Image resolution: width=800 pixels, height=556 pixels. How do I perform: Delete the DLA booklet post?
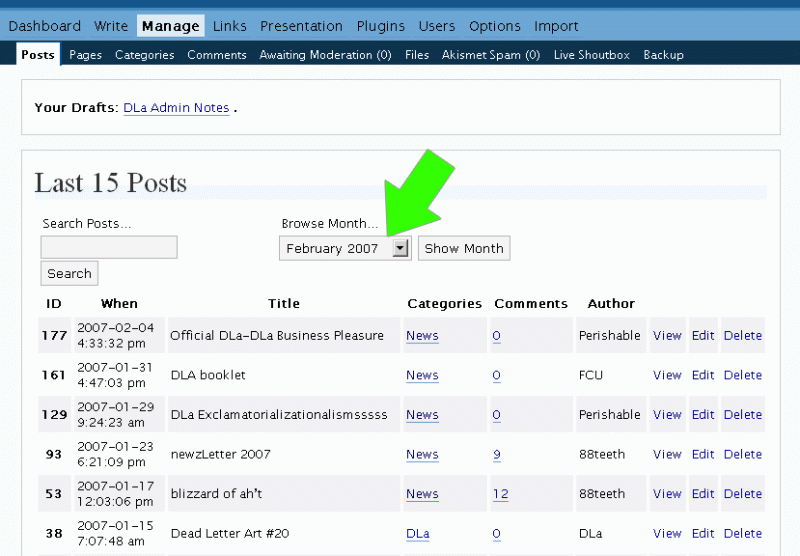pos(743,375)
